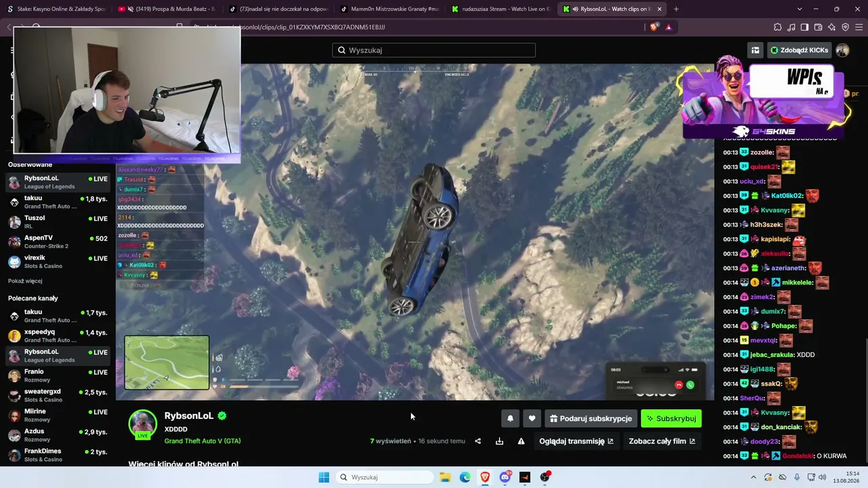
Task: Open the tab search dropdown arrow
Action: click(800, 9)
